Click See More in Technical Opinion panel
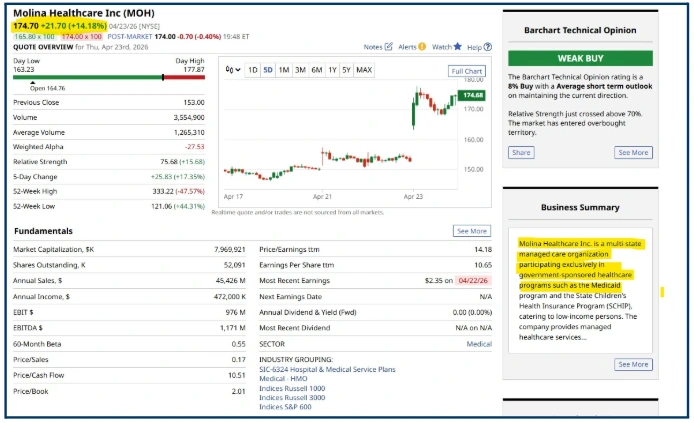Viewport: 694px width, 423px height. (633, 153)
